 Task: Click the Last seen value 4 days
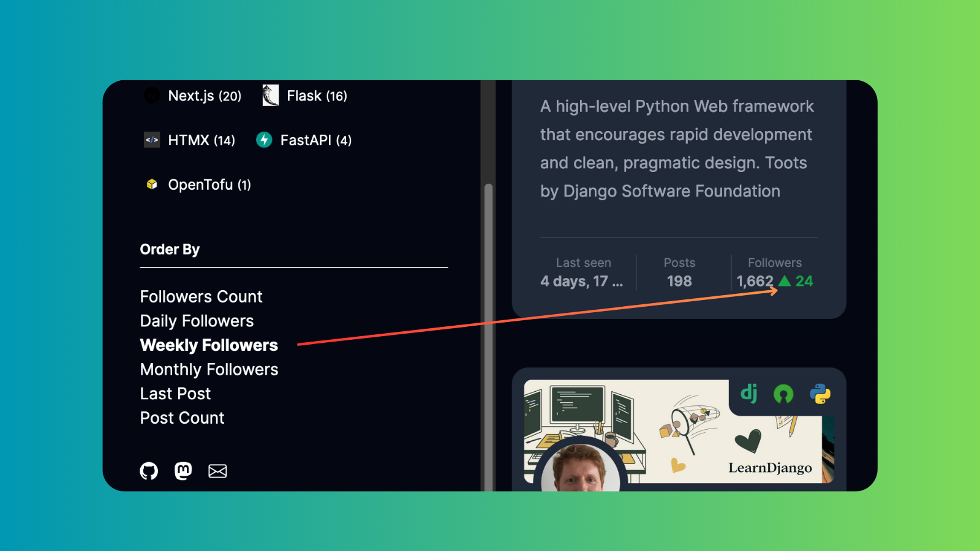tap(581, 282)
